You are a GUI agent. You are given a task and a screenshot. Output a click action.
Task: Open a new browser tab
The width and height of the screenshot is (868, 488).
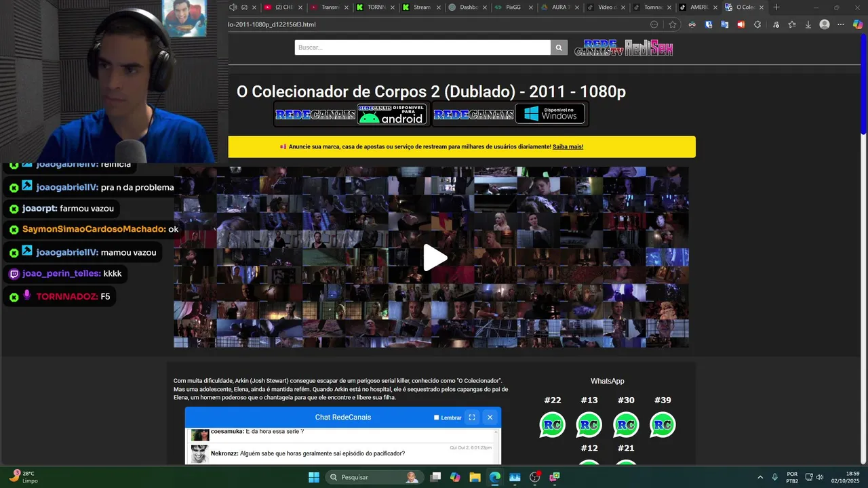click(x=776, y=7)
